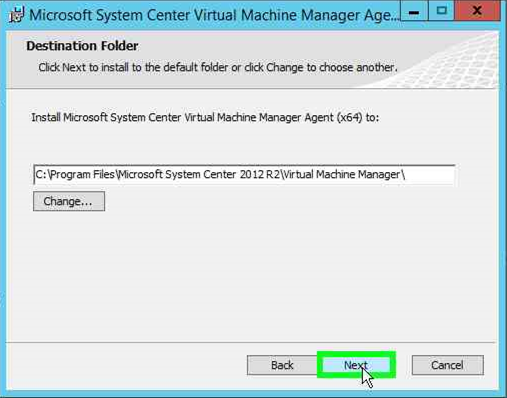Open the Change... folder dialog
Image resolution: width=507 pixels, height=398 pixels.
[69, 201]
